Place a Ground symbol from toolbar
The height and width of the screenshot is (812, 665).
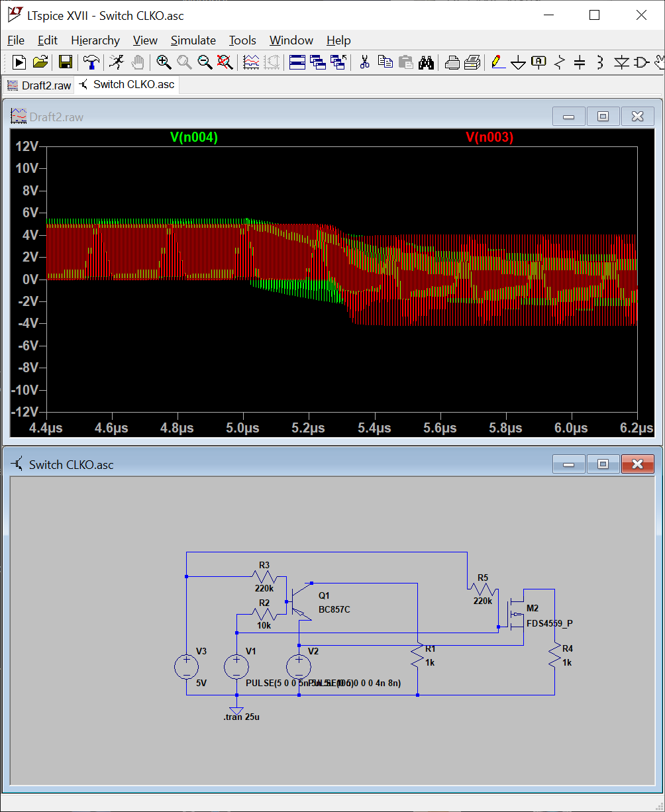[x=519, y=62]
